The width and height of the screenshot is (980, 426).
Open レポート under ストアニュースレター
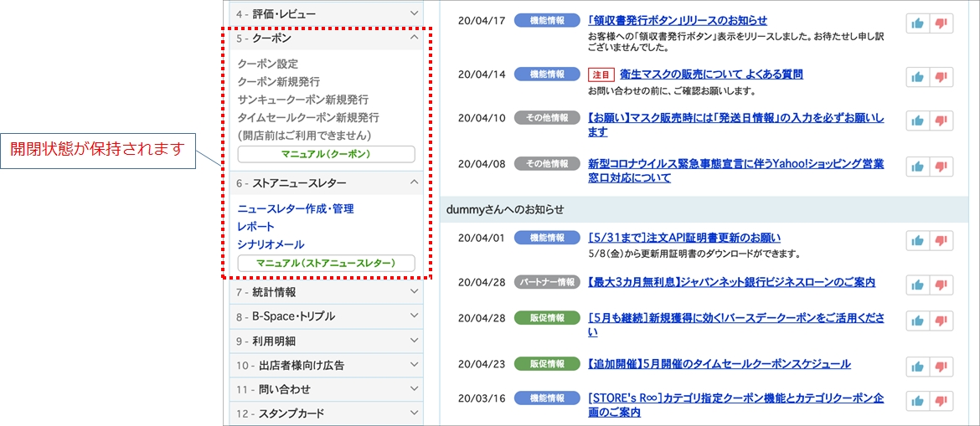click(255, 227)
